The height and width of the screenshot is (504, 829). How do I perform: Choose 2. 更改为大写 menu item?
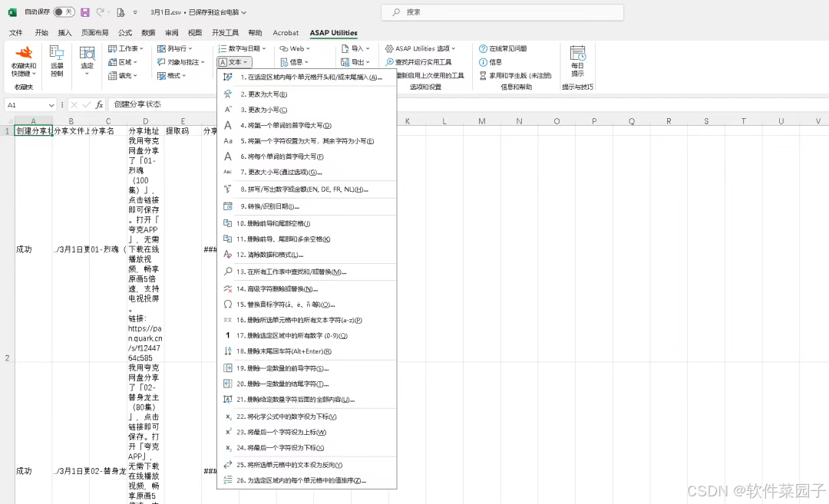coord(306,94)
